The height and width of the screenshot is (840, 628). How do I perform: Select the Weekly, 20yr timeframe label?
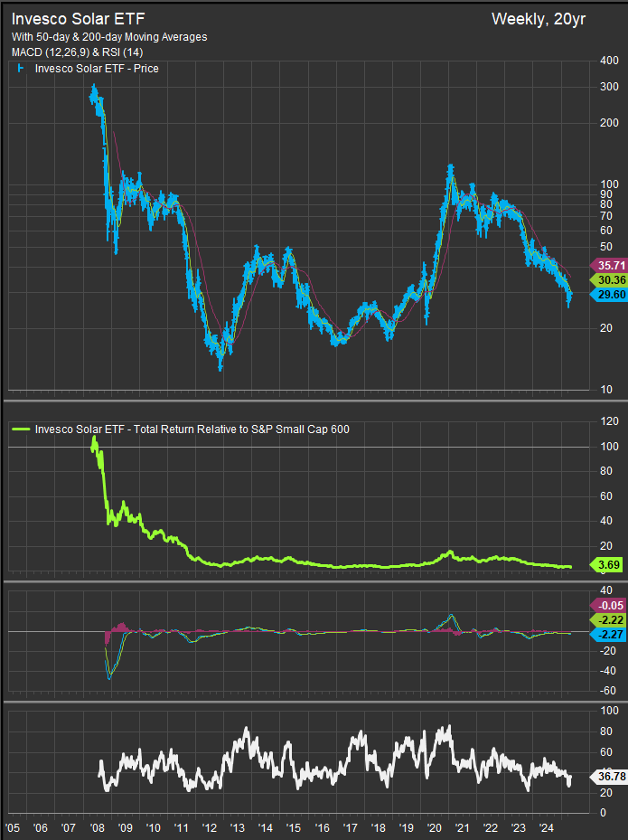[x=539, y=19]
